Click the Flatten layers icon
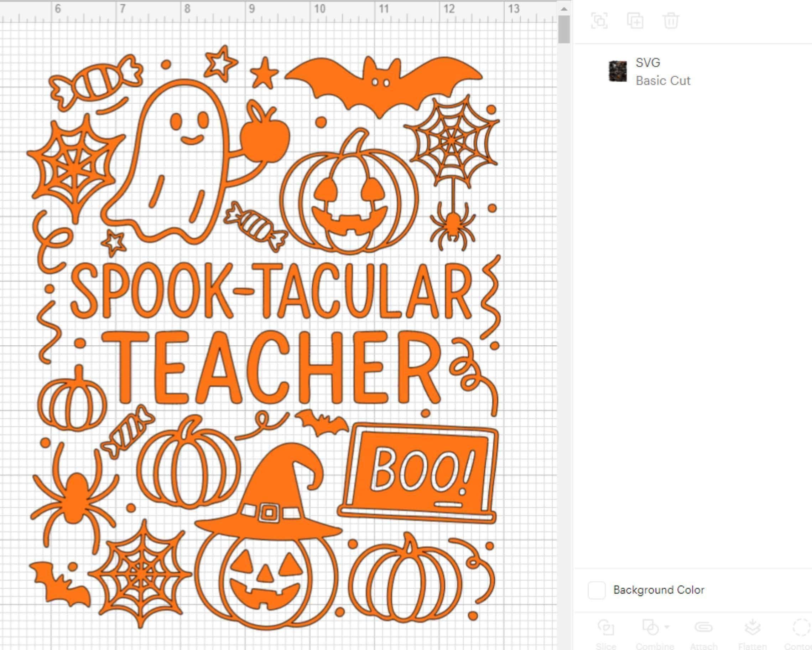The width and height of the screenshot is (812, 650). [753, 628]
